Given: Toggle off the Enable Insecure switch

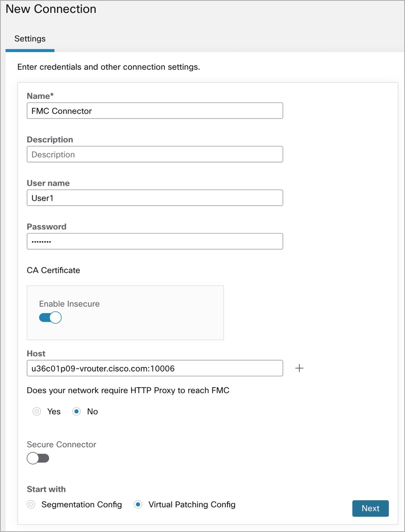Looking at the screenshot, I should point(50,317).
